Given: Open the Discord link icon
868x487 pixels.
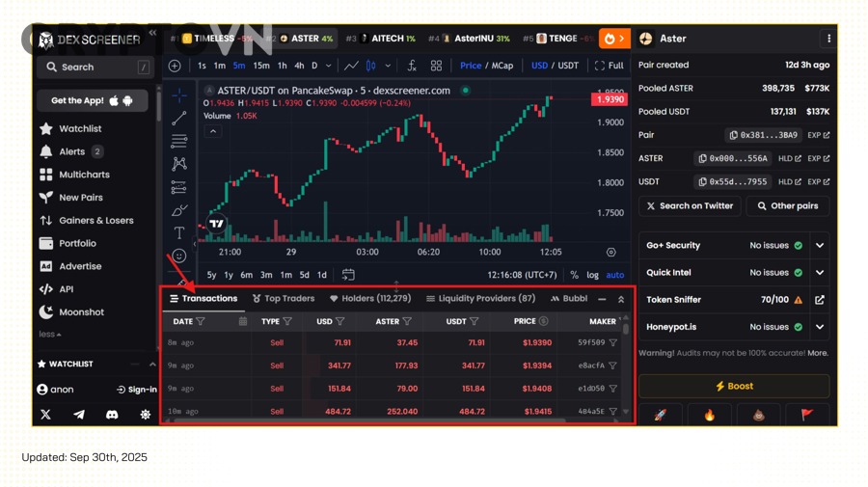Looking at the screenshot, I should (x=112, y=414).
